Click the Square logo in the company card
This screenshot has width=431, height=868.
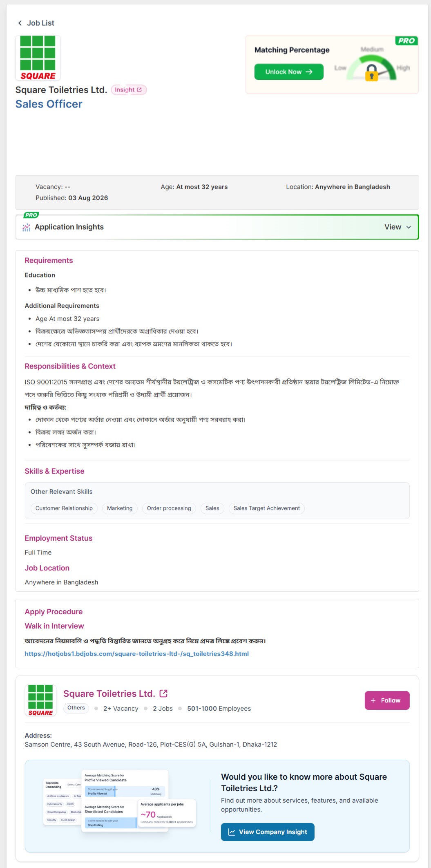coord(40,700)
